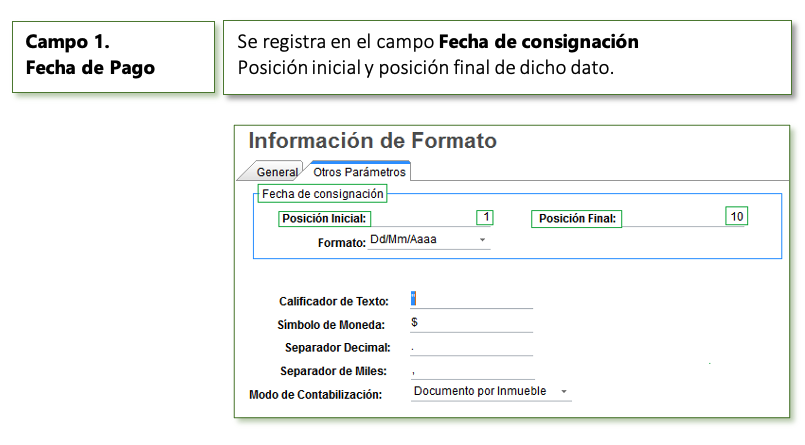805x445 pixels.
Task: Focus the Separador Decimal input field
Action: [x=471, y=347]
